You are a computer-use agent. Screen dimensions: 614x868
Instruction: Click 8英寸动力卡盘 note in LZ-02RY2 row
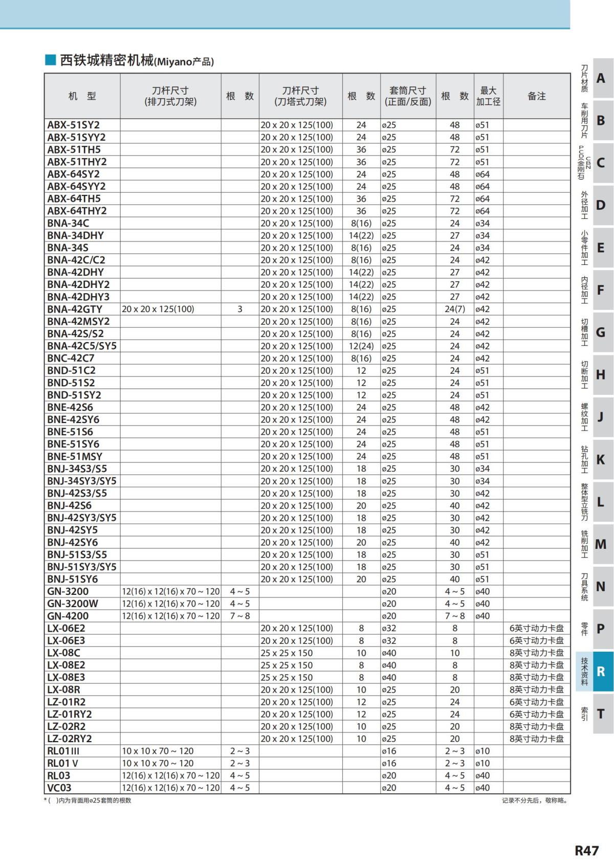(537, 739)
